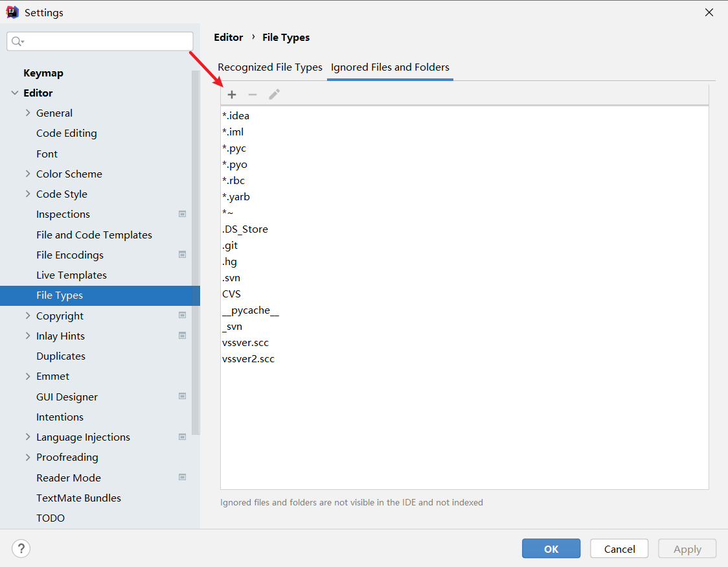Click the Help question mark icon
The height and width of the screenshot is (567, 728).
click(21, 549)
